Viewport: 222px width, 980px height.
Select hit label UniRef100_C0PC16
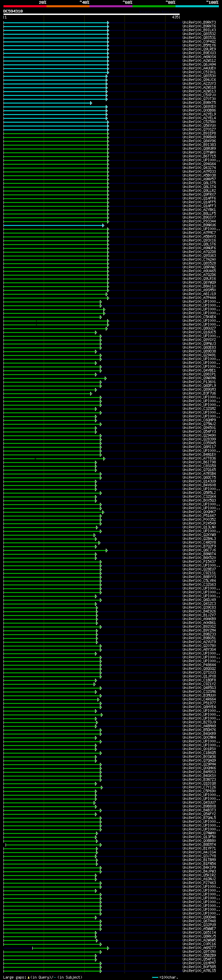coord(199,944)
